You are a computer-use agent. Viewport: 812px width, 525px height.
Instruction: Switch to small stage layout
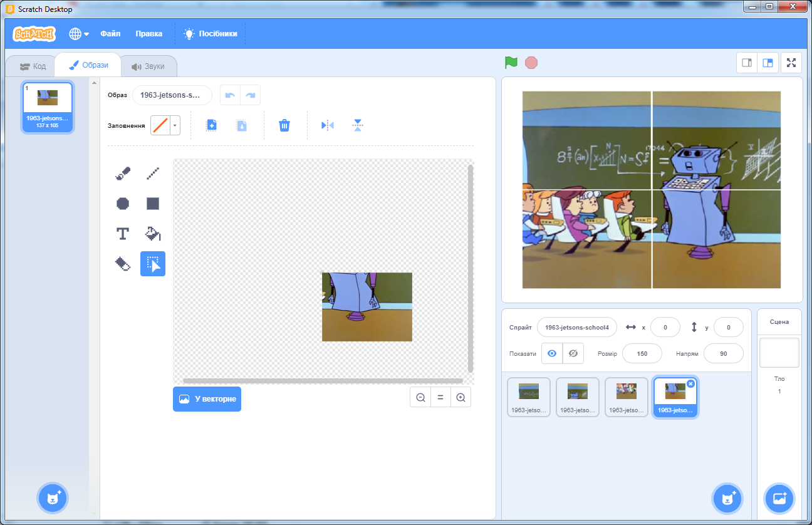[x=747, y=63]
